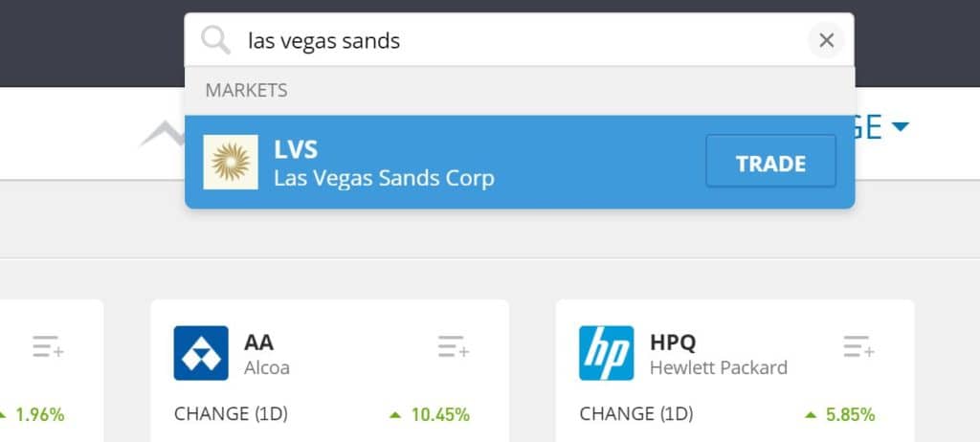Open the Las Vegas Sands Corp name result

click(384, 178)
